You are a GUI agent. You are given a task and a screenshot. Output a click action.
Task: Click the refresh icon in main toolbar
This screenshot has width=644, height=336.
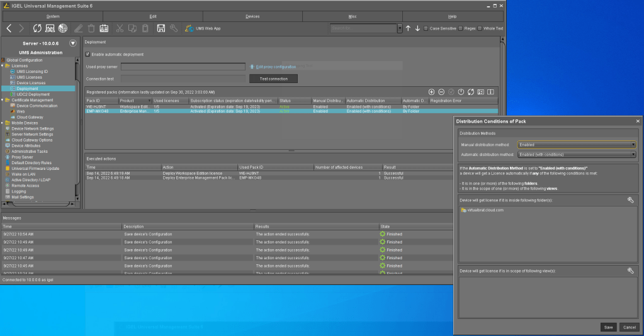pyautogui.click(x=37, y=28)
